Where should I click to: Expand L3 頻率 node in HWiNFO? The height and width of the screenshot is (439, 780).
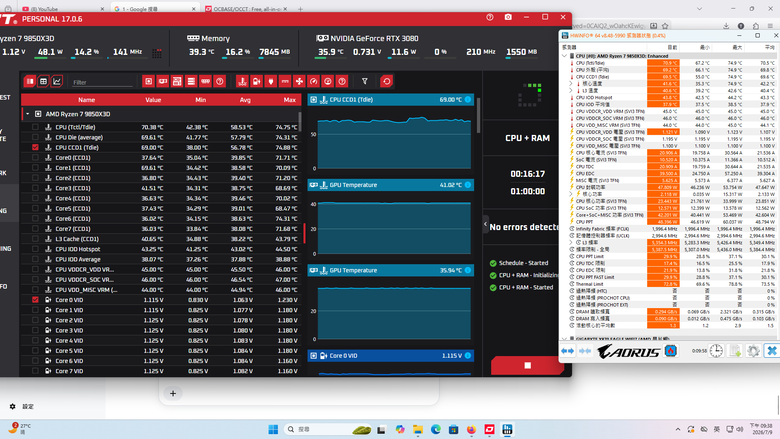[571, 242]
